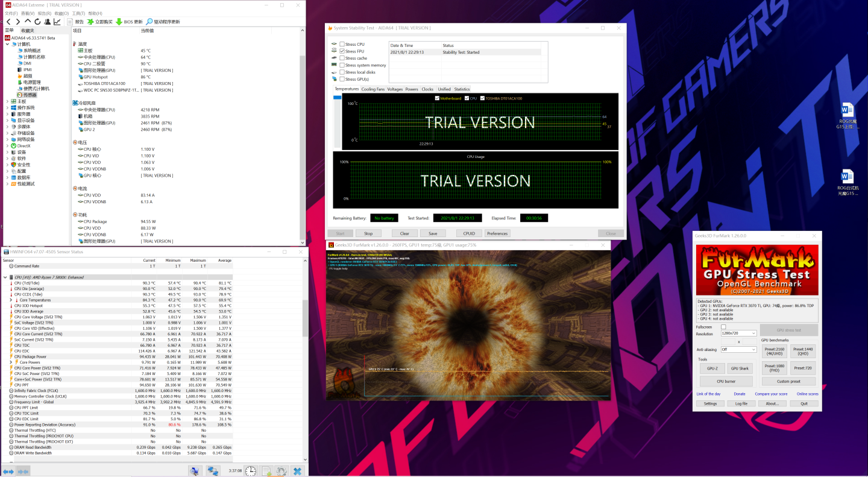The image size is (868, 477).
Task: Open HWiNFO sensor settings gear icon
Action: [281, 471]
